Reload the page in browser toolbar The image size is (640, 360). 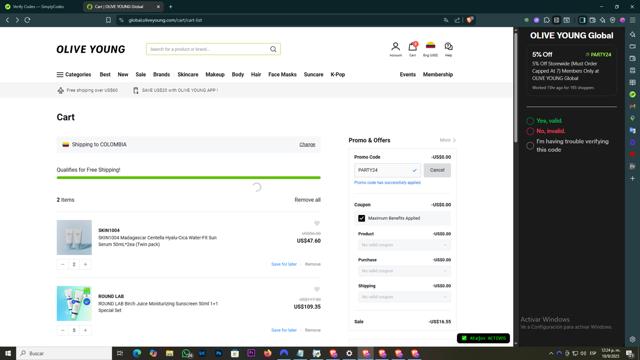coord(27,20)
